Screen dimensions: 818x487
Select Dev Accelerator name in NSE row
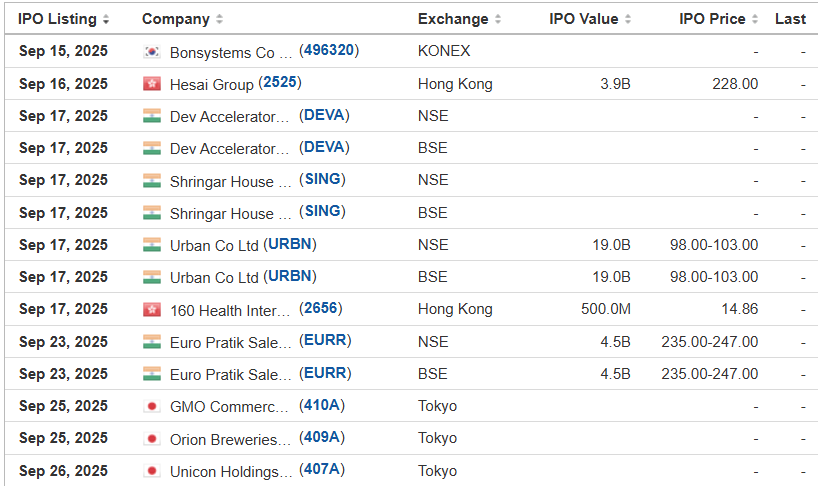[x=230, y=117]
